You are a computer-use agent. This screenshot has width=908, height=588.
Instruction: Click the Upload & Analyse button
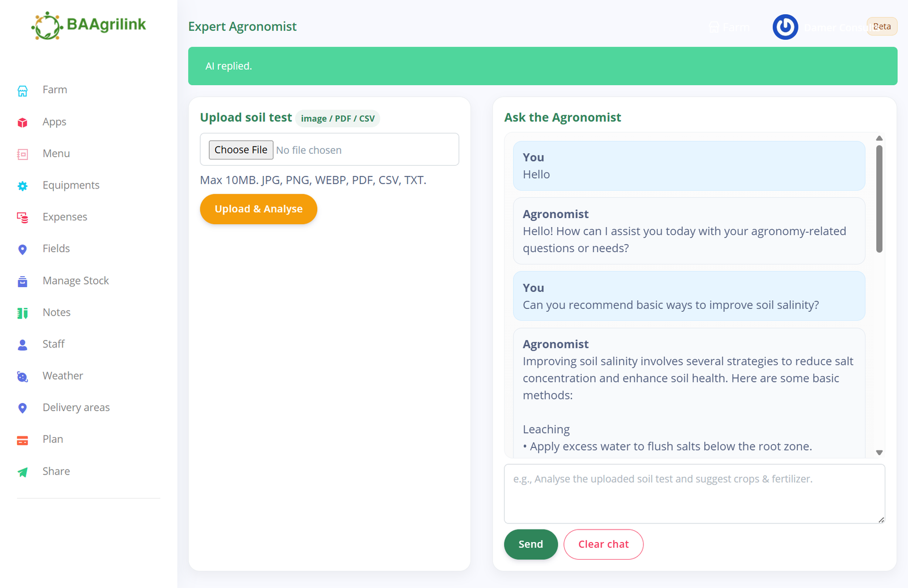coord(258,209)
